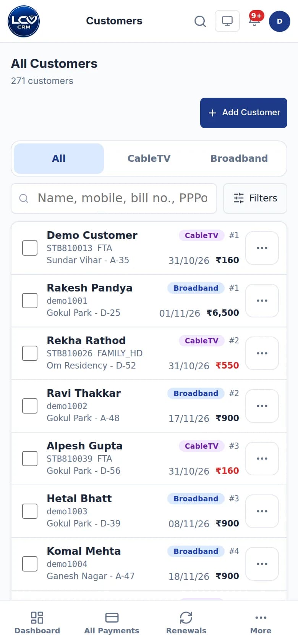Expand options menu for Ravi Thakkar

pos(262,406)
